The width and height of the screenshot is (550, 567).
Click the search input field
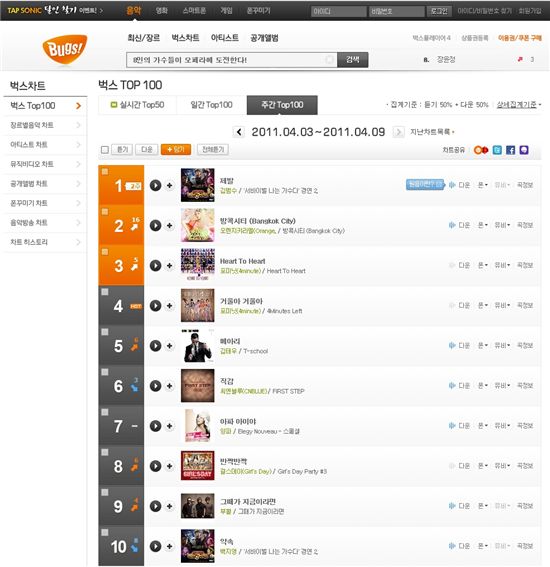(232, 60)
